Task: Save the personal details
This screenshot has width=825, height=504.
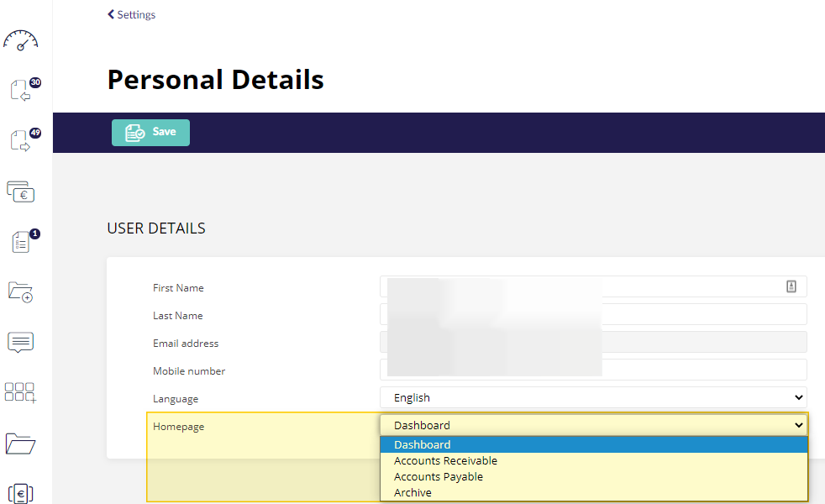Action: [x=150, y=133]
